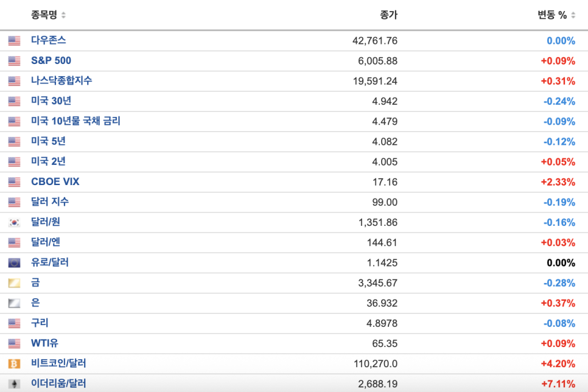Click the flag icon by 미국 10년물 국채 금리
Viewport: 588px width, 392px height.
point(14,122)
